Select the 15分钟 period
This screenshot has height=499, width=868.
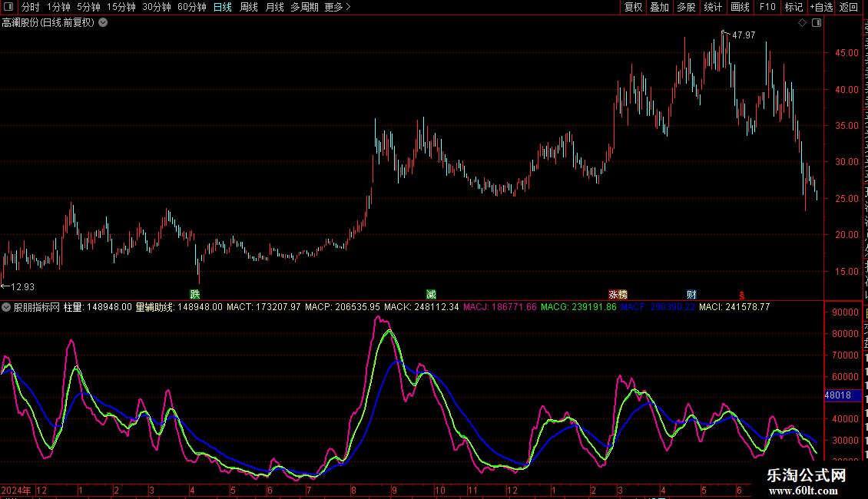tap(121, 7)
